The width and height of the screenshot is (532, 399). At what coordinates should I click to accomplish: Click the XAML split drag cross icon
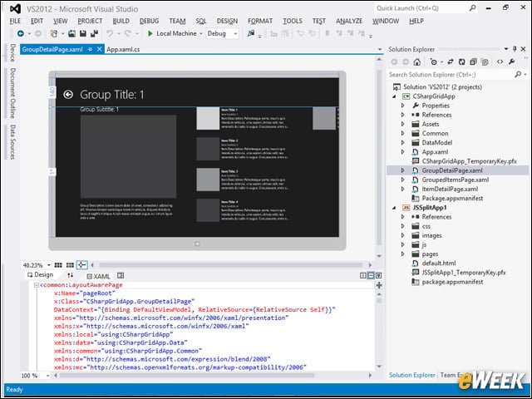click(379, 285)
